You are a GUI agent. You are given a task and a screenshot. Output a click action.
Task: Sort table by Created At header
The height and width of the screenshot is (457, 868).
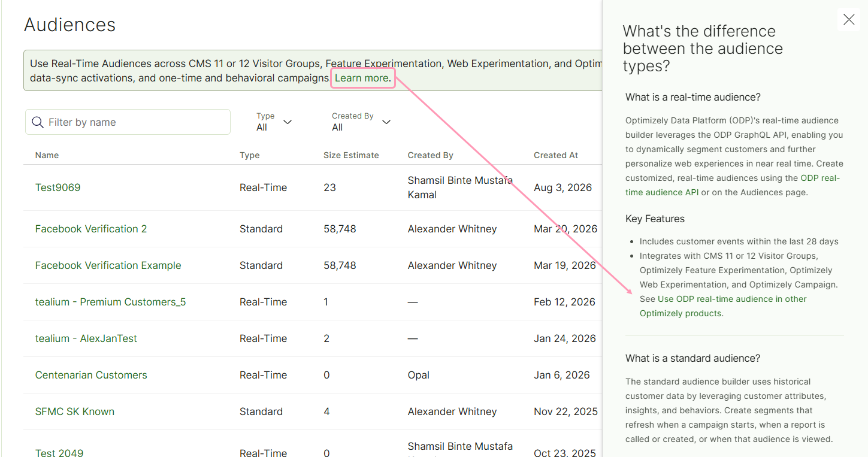(x=556, y=155)
